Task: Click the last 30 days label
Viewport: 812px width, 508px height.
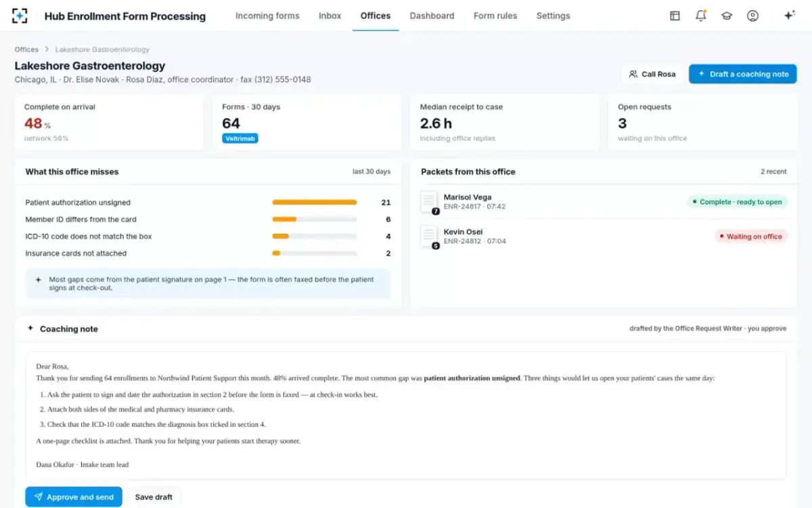Action: (371, 171)
